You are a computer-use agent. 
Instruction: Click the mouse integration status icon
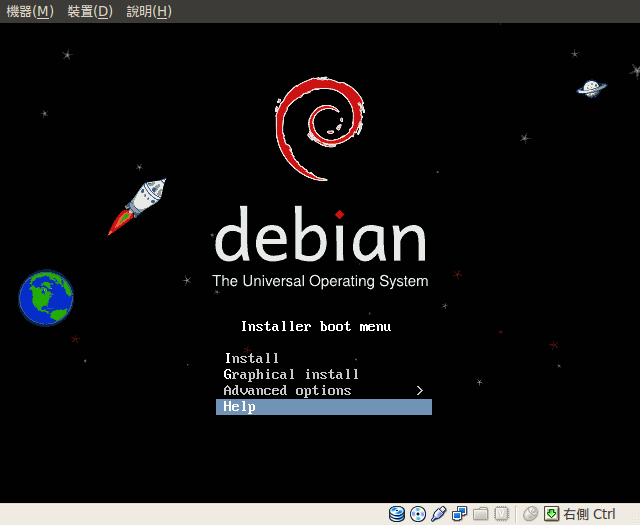pyautogui.click(x=531, y=514)
